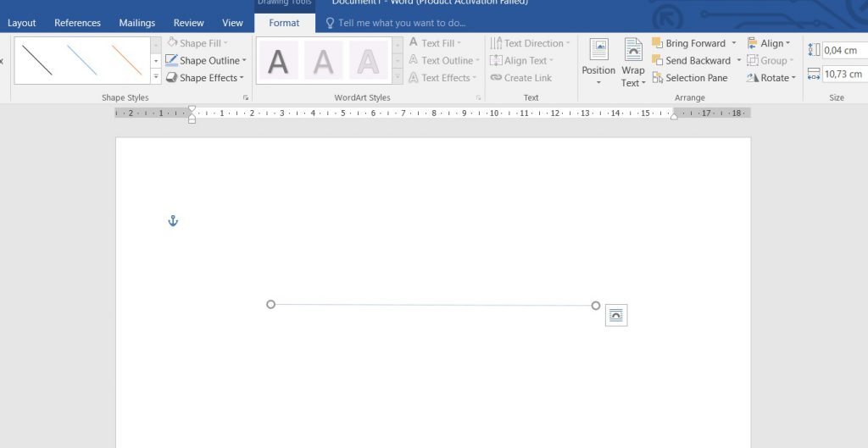This screenshot has width=868, height=448.
Task: Open the Position dropdown
Action: tap(598, 63)
